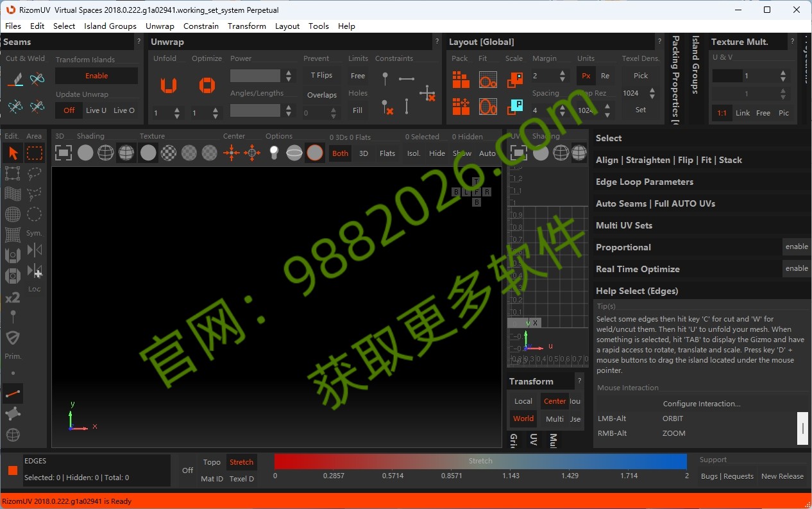Open the Files menu

[x=13, y=26]
